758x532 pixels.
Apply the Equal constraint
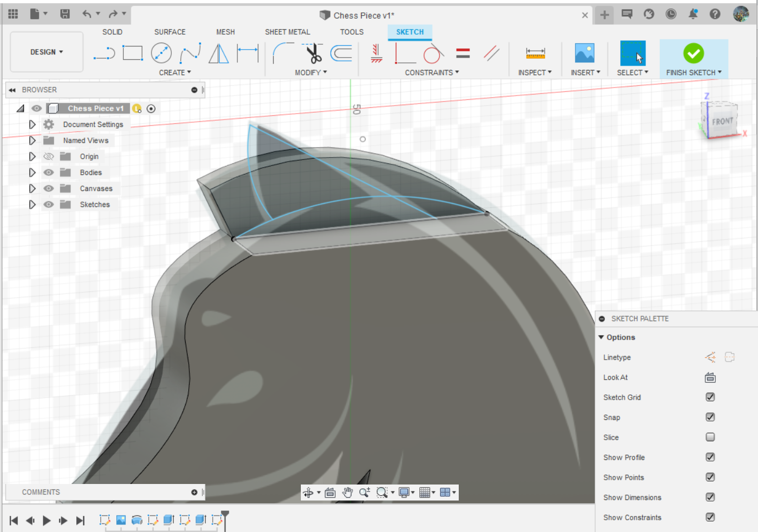coord(463,53)
